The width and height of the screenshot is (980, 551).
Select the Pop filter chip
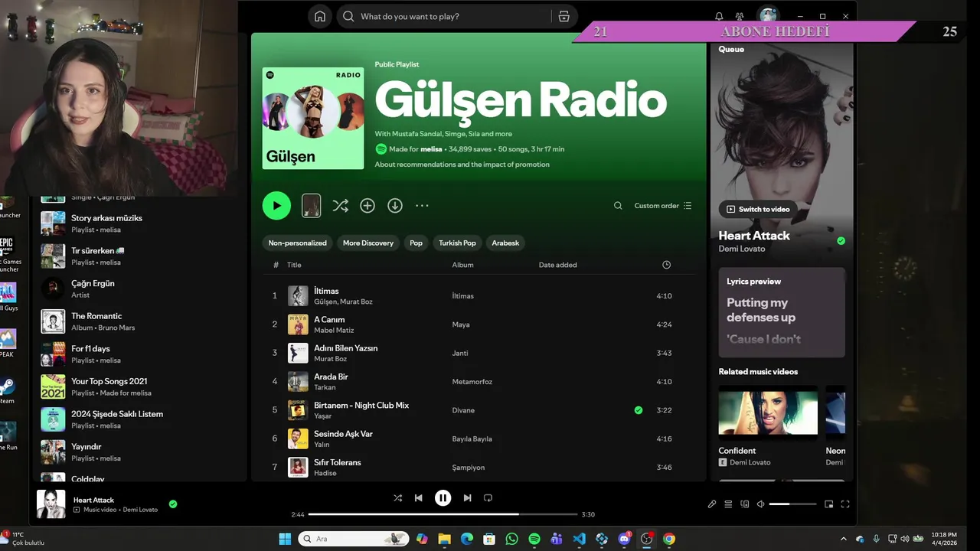(x=416, y=243)
